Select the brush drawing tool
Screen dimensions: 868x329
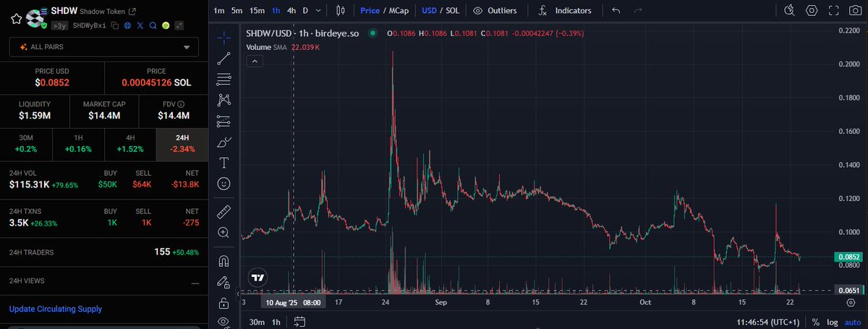(224, 142)
